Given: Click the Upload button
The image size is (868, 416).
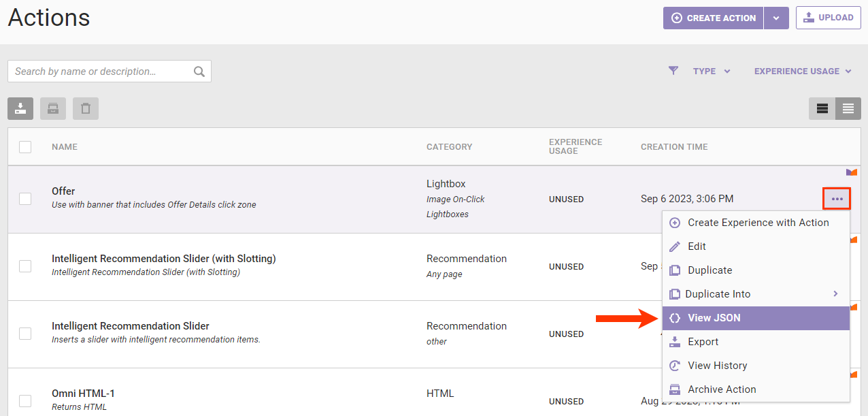Looking at the screenshot, I should [x=828, y=18].
